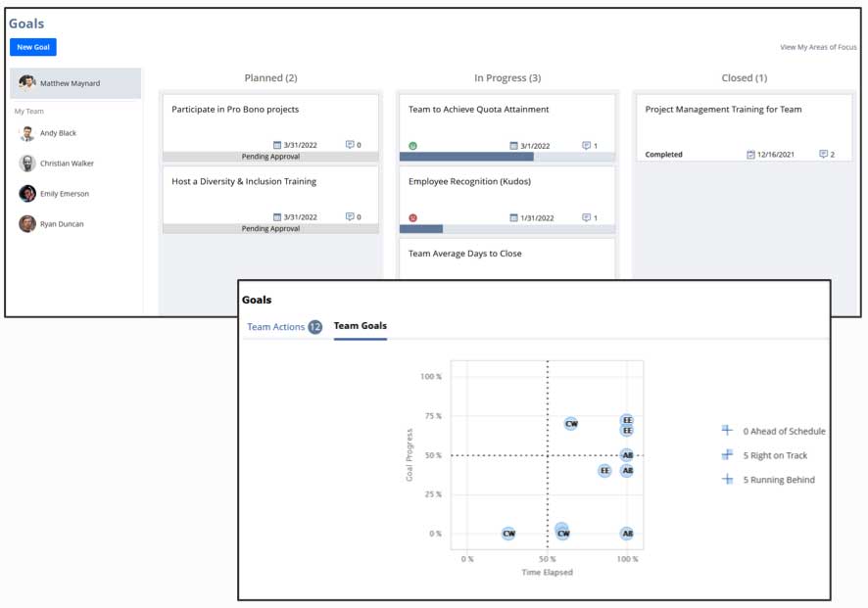This screenshot has height=608, width=868.
Task: Select Andy Black from My Team
Action: 58,133
